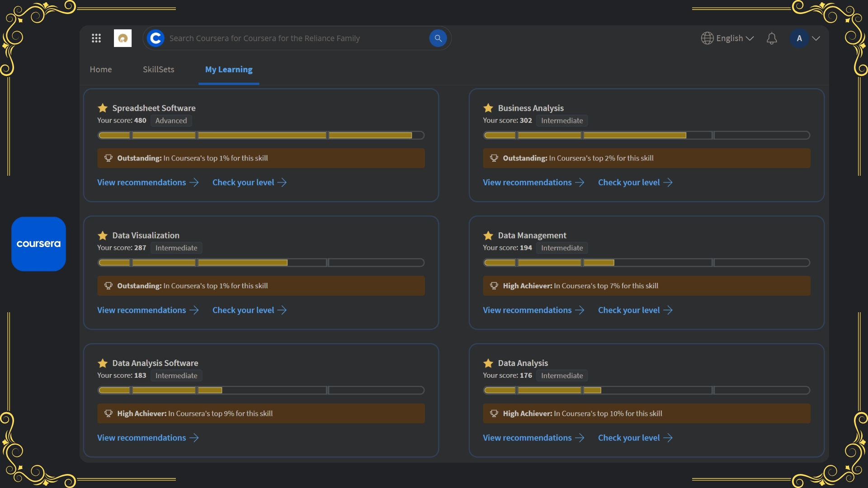Click the top 7% High Achiever banner

coord(646,286)
